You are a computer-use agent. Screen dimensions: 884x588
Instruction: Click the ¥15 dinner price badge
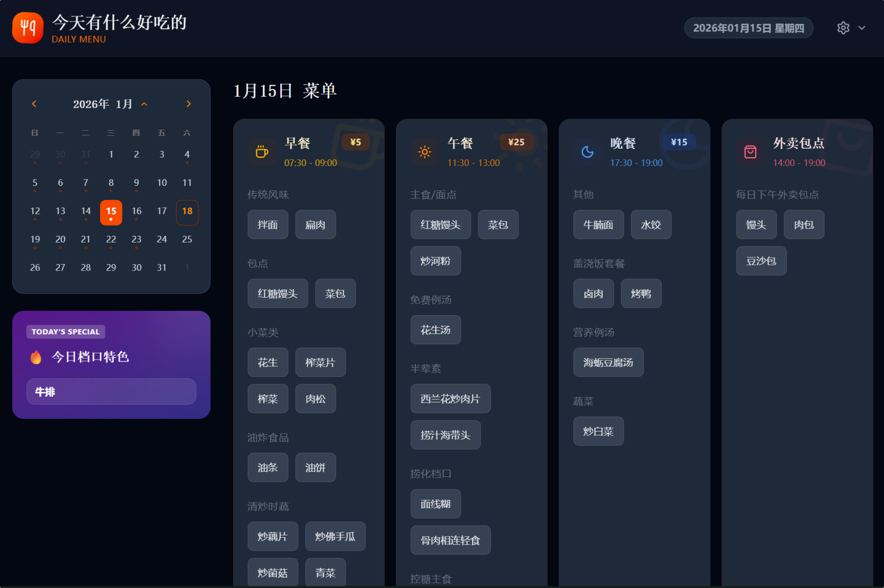680,142
